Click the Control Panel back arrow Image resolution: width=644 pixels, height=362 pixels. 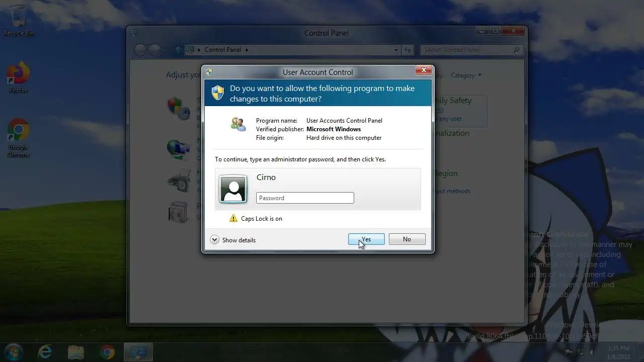click(x=140, y=50)
